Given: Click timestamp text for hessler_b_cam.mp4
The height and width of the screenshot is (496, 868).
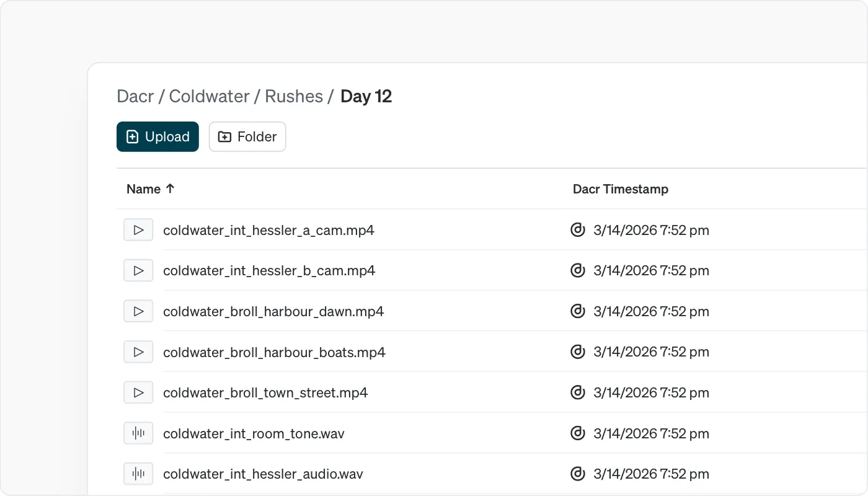Looking at the screenshot, I should (651, 271).
